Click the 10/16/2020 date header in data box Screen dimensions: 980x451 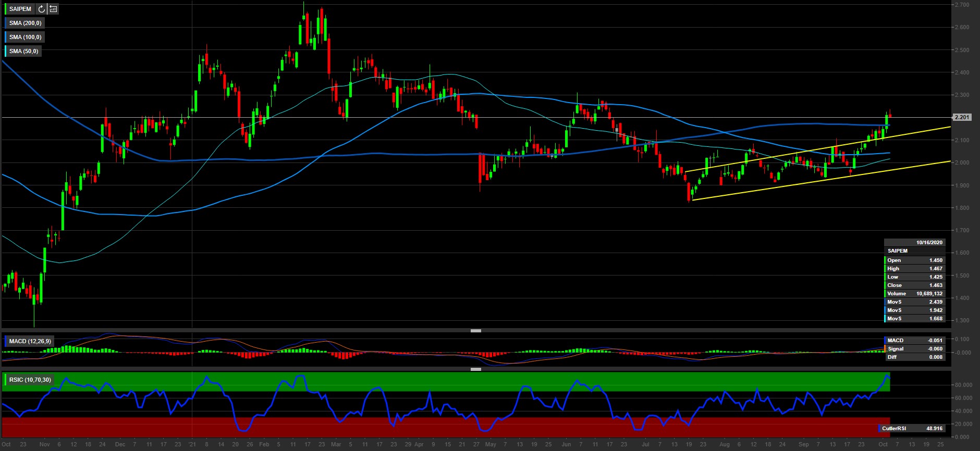point(929,243)
